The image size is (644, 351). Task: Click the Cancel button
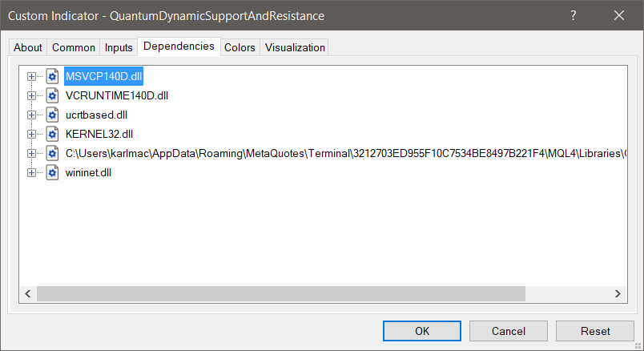coord(509,331)
